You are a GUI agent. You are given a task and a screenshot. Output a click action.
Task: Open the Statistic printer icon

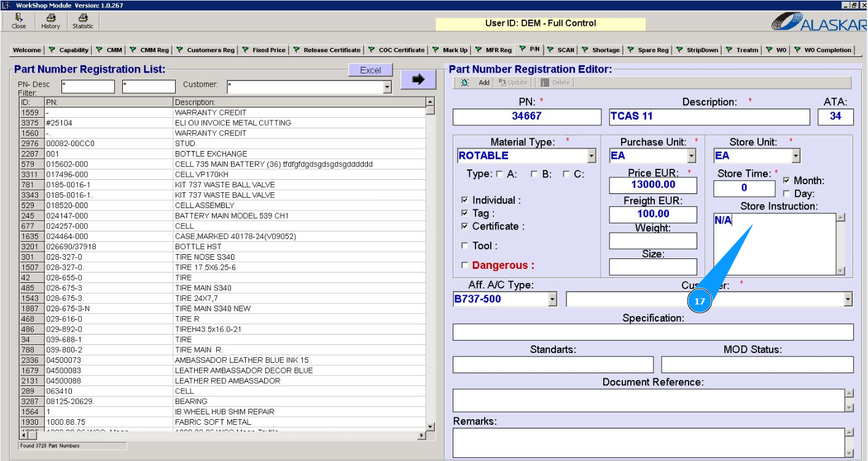coord(83,18)
